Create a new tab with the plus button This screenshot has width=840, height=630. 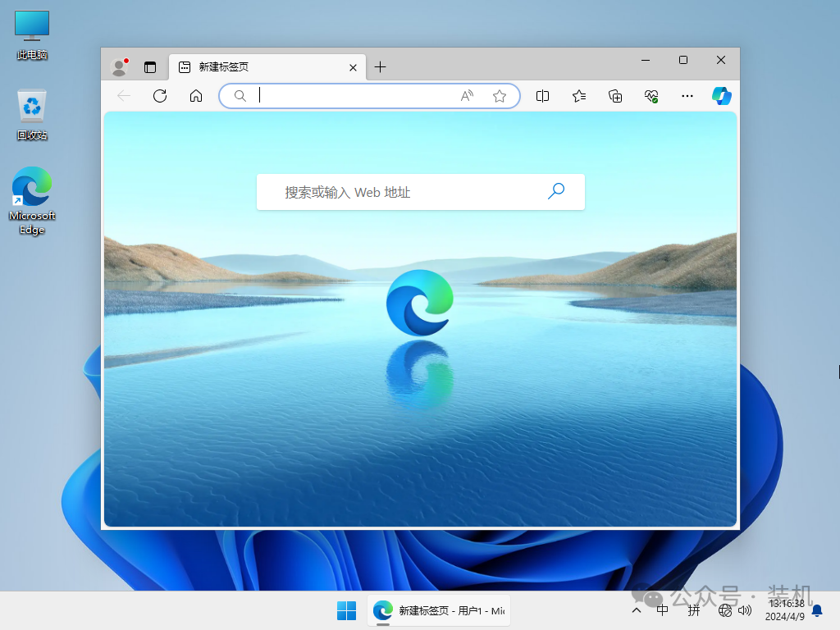(x=380, y=67)
